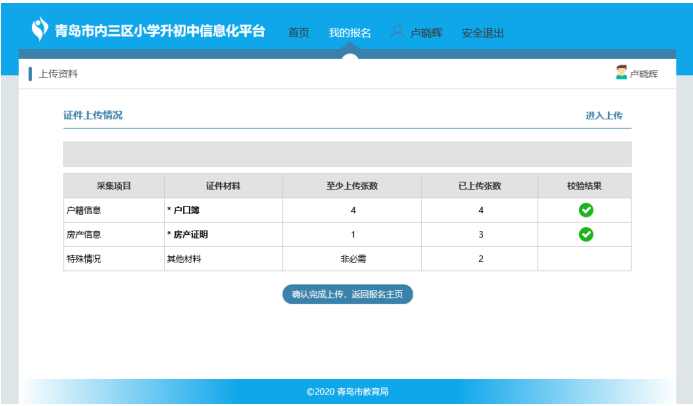The height and width of the screenshot is (406, 693).
Task: Click the 上传资料 section heading
Action: click(58, 74)
